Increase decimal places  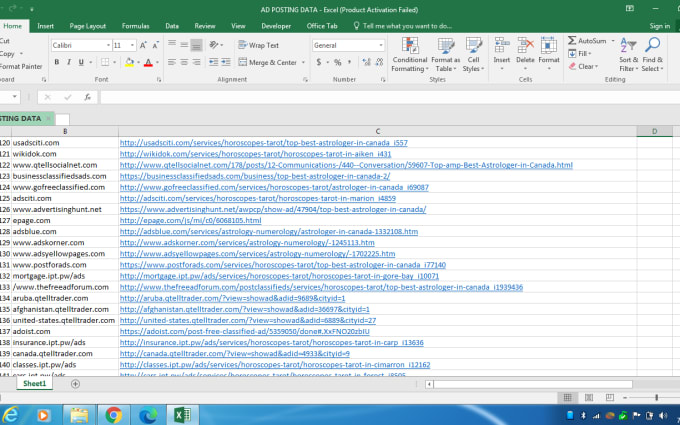click(x=366, y=62)
